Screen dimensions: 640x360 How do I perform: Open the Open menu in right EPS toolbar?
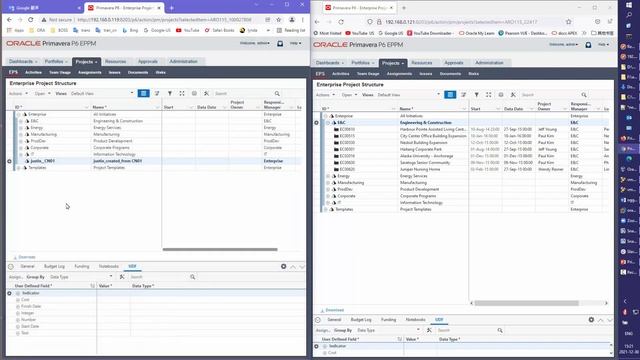[x=349, y=95]
